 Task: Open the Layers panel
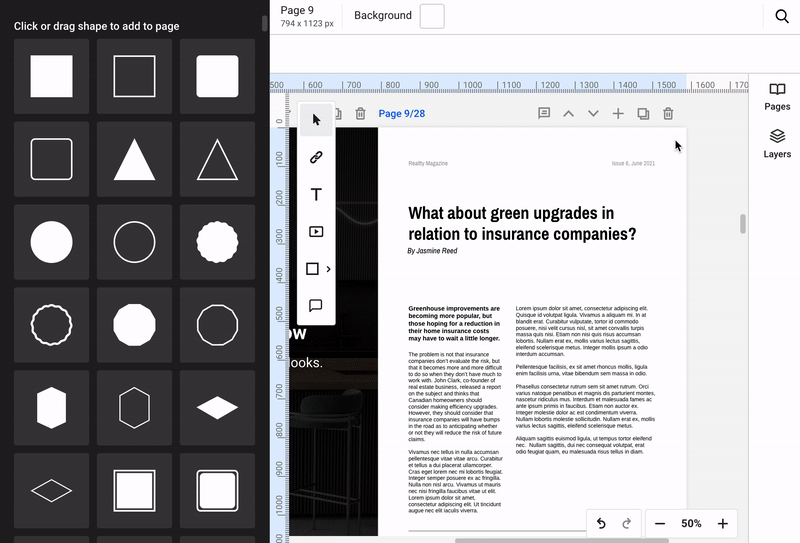pyautogui.click(x=777, y=144)
